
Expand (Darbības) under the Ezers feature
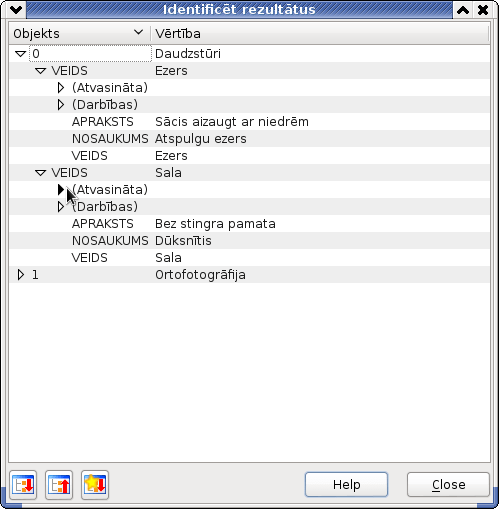(x=61, y=105)
